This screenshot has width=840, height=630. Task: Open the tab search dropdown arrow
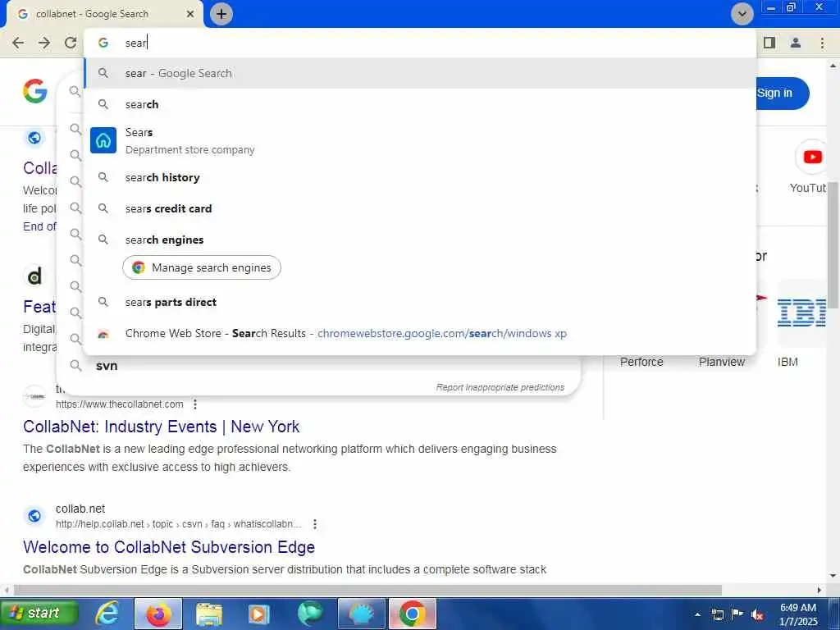[742, 14]
